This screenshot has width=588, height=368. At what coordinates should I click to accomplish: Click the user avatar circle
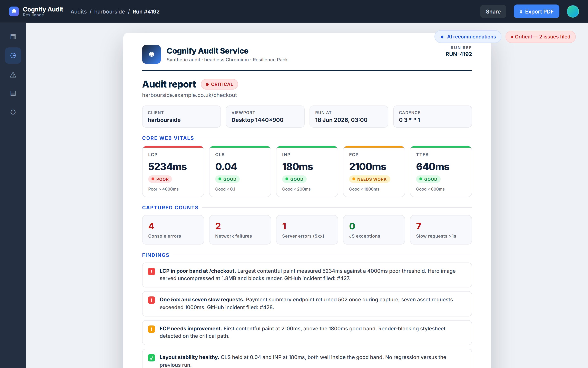[x=573, y=11]
